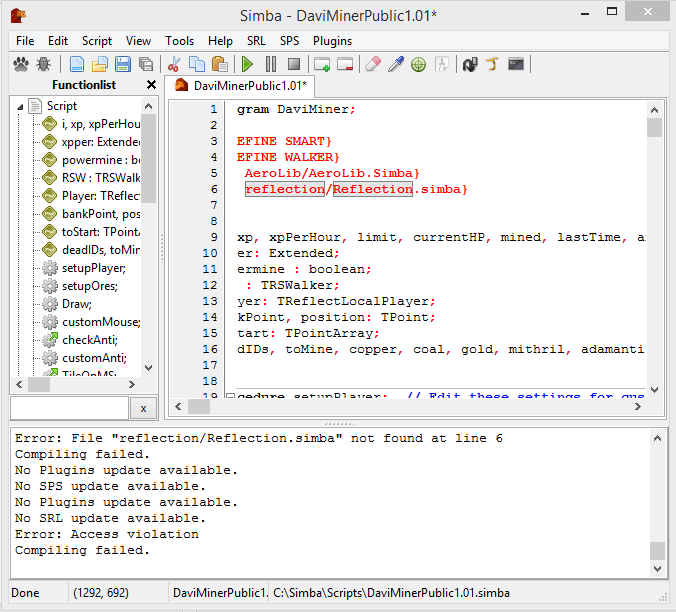Screen dimensions: 676x612
Task: Collapse the setupPlayer procedure code fold
Action: pyautogui.click(x=230, y=396)
